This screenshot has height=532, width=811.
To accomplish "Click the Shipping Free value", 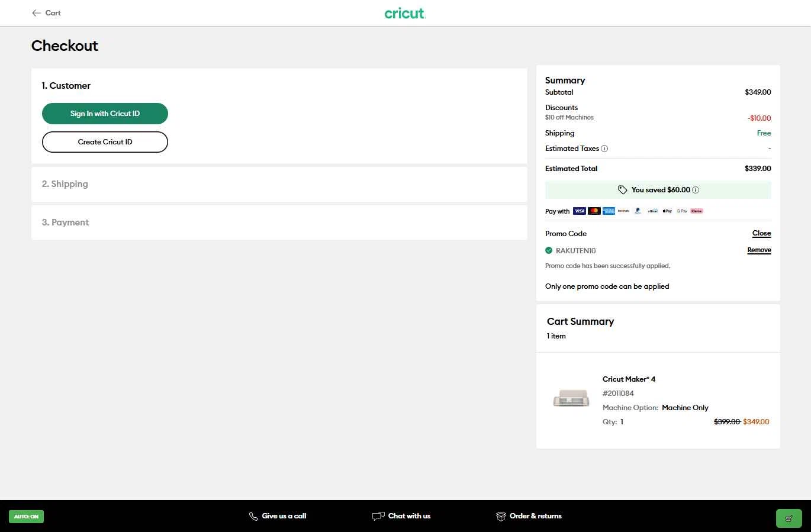I will pos(764,133).
